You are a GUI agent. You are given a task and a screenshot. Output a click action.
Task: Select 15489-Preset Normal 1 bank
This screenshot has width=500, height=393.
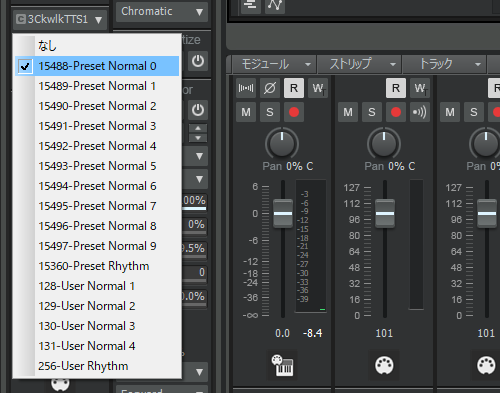click(x=97, y=86)
